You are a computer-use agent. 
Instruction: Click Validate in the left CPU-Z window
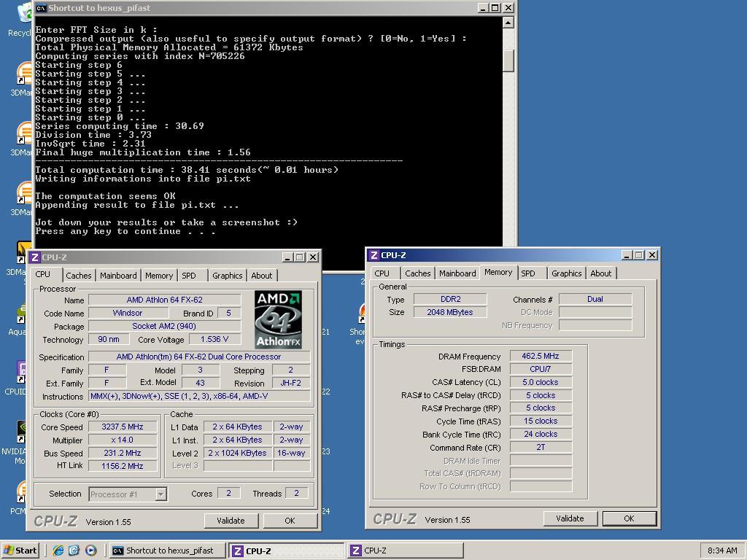(231, 521)
